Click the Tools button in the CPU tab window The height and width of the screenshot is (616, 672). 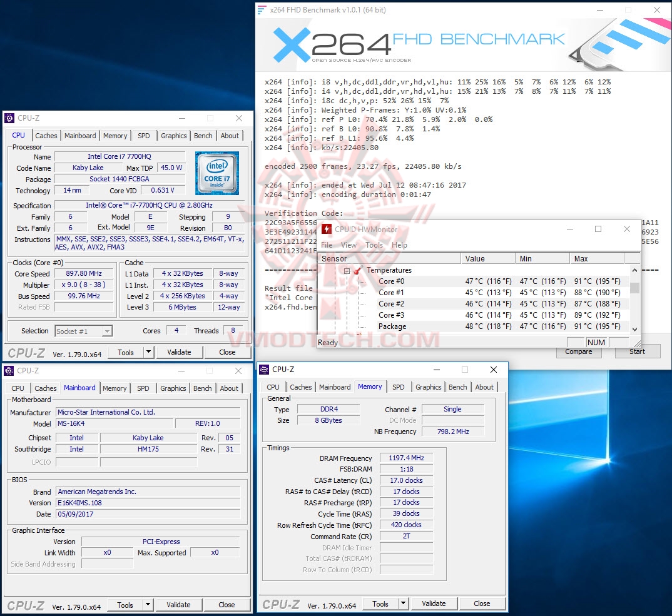click(x=126, y=353)
